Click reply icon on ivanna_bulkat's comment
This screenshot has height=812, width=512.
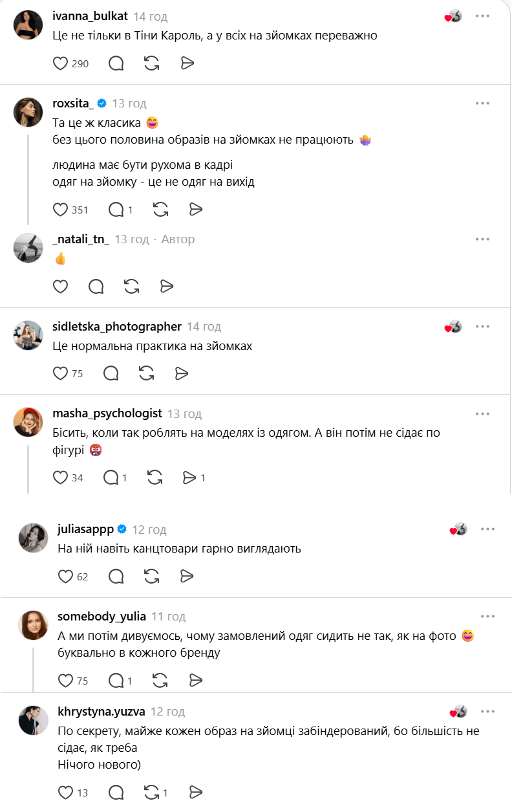tap(116, 63)
